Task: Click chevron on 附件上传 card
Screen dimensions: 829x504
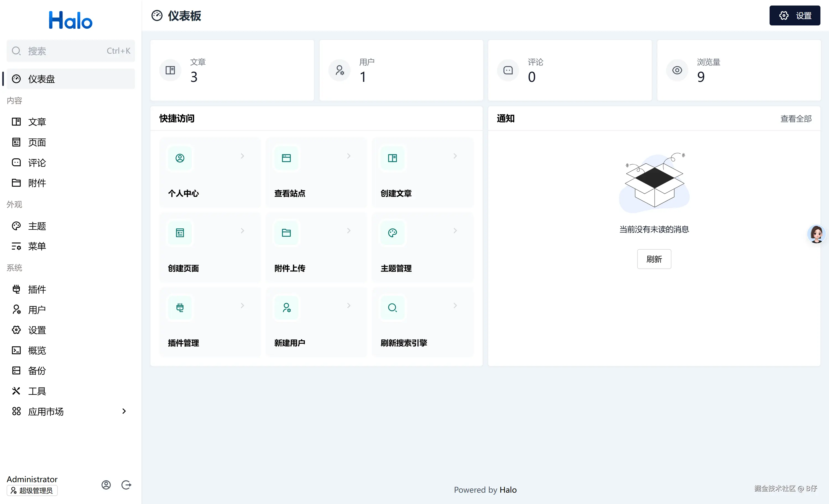Action: pyautogui.click(x=349, y=231)
